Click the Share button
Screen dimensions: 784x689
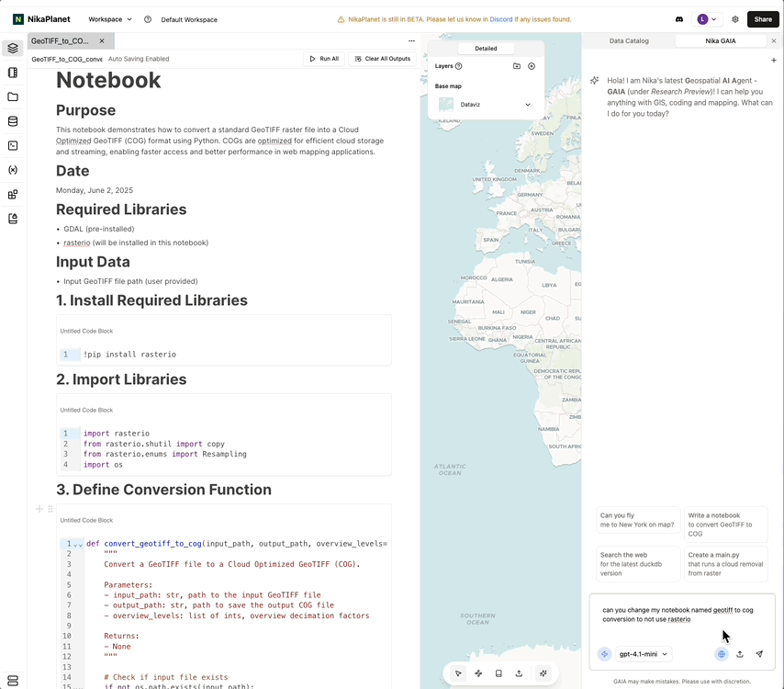(x=763, y=19)
